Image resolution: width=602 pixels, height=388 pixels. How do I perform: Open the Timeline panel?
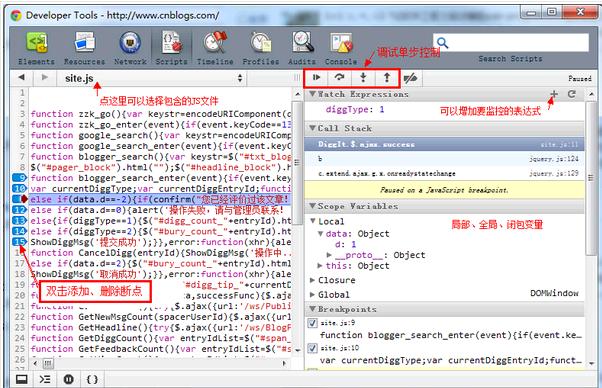(215, 48)
